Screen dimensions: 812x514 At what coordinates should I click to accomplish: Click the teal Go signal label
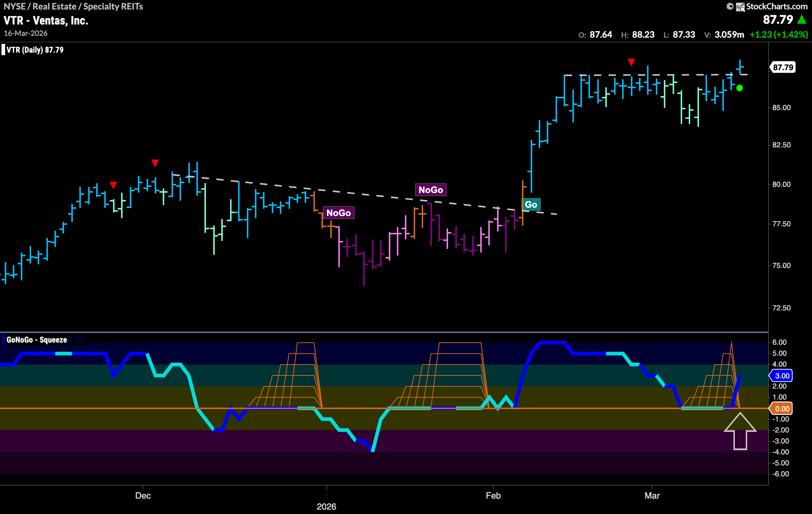click(x=531, y=205)
